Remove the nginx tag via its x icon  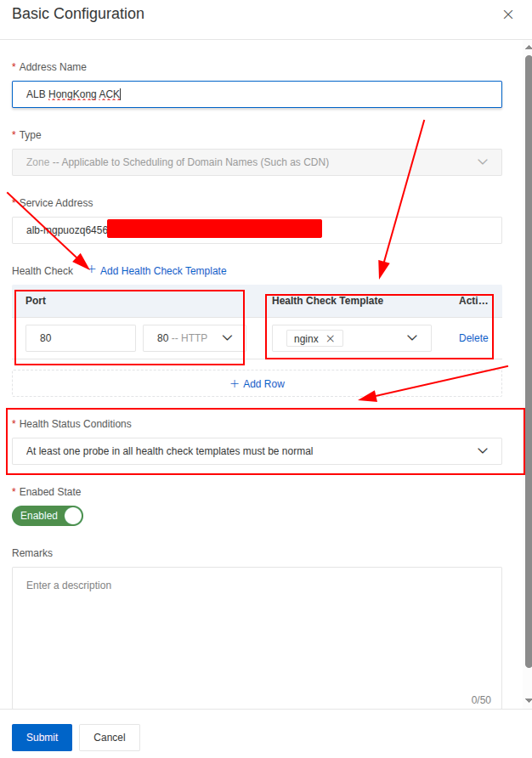[x=331, y=338]
